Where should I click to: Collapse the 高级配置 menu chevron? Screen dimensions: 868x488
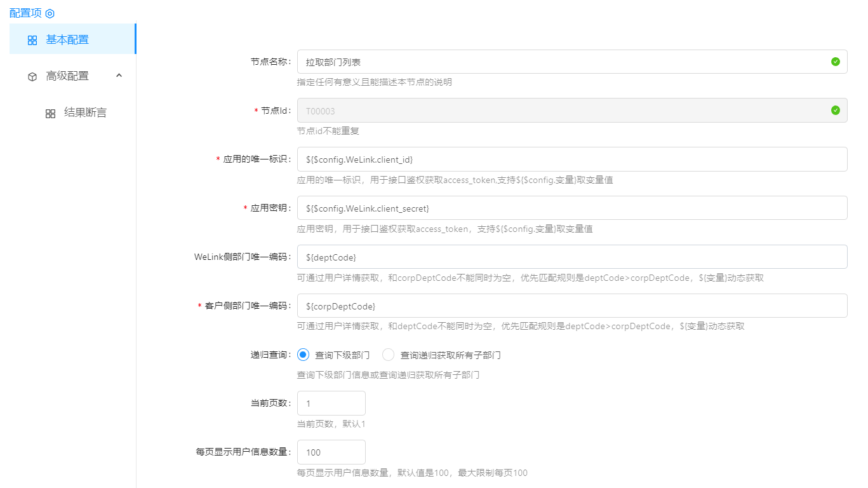[x=119, y=76]
